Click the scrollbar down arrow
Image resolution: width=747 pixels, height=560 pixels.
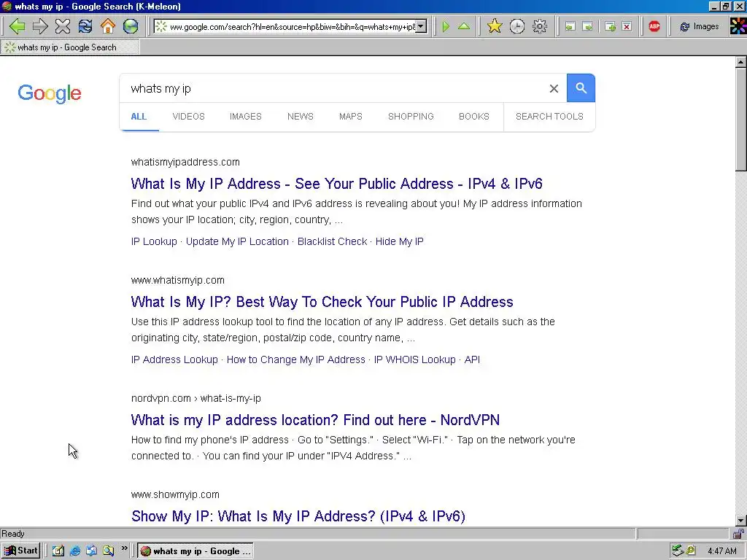pos(741,521)
